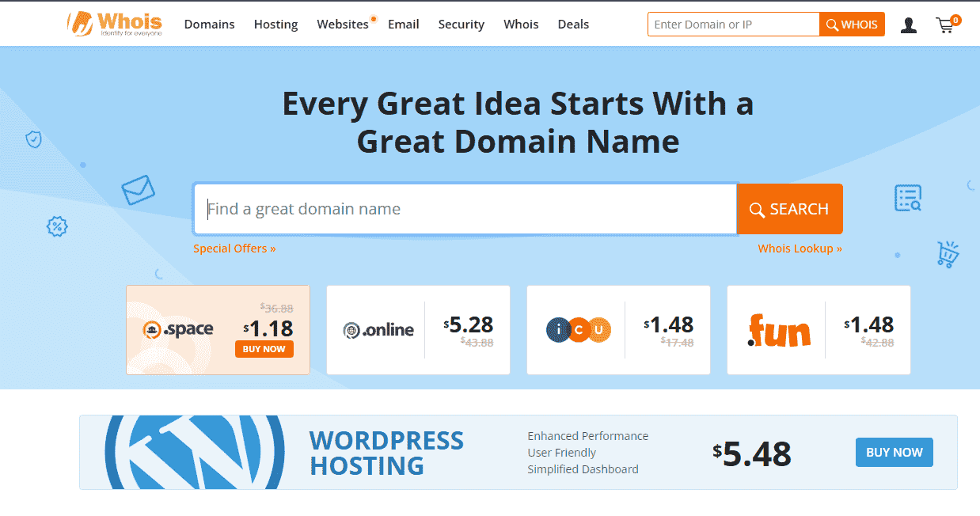Click the Whois logo in header

115,24
